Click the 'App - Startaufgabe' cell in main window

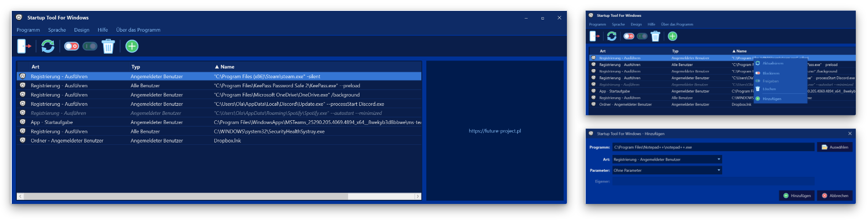(52, 122)
